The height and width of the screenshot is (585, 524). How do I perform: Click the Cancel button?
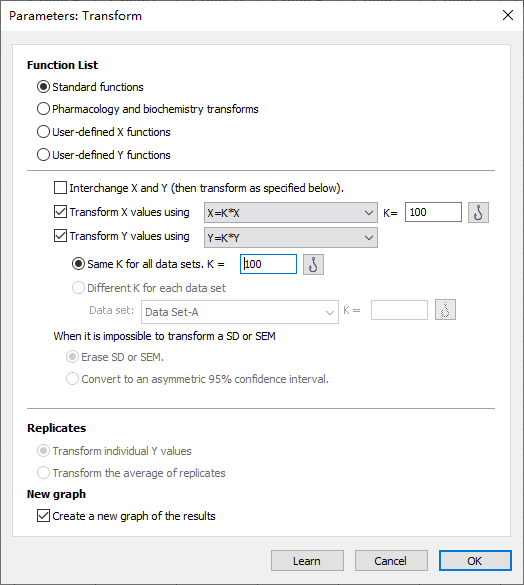[x=391, y=560]
